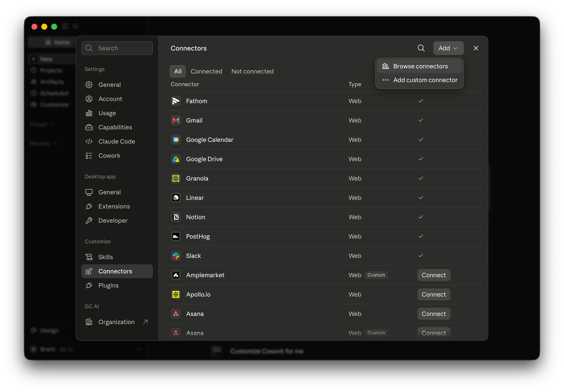Click the Linear connector logo
This screenshot has width=564, height=392.
[176, 198]
